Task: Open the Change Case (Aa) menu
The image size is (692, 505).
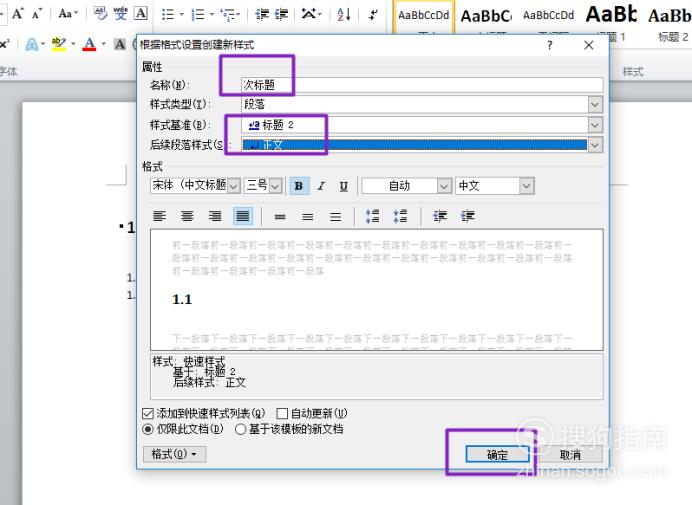Action: click(x=68, y=14)
